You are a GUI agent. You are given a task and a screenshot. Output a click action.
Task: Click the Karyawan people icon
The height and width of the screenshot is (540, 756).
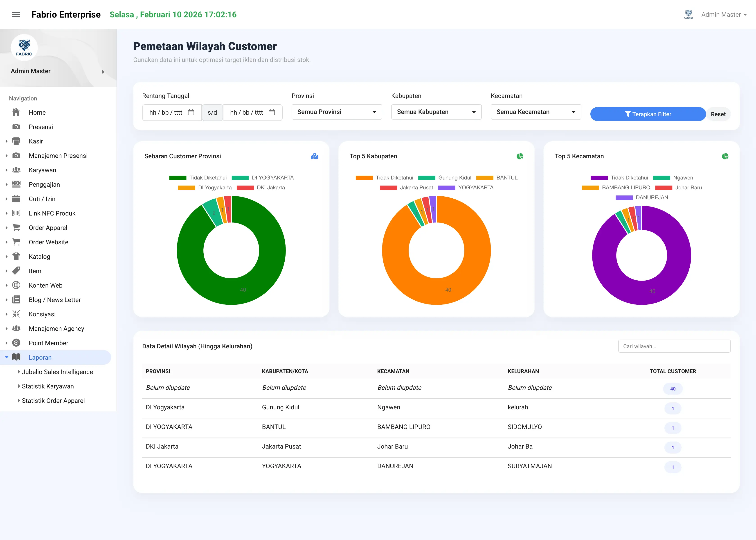pyautogui.click(x=16, y=170)
